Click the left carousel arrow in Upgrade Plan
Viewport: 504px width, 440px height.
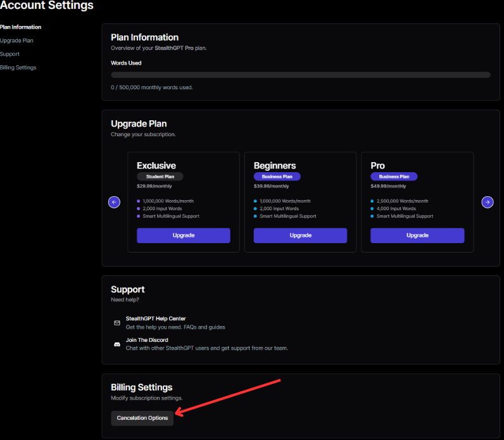pos(114,202)
